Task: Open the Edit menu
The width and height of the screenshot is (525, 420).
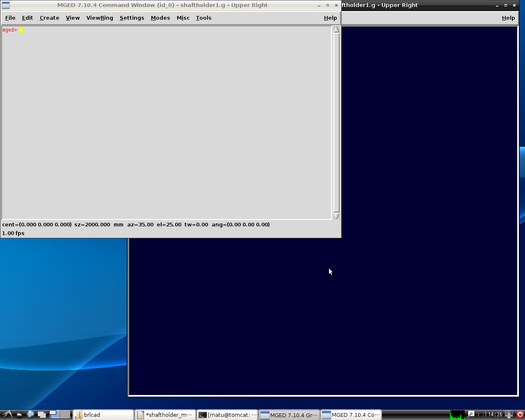Action: pyautogui.click(x=27, y=18)
